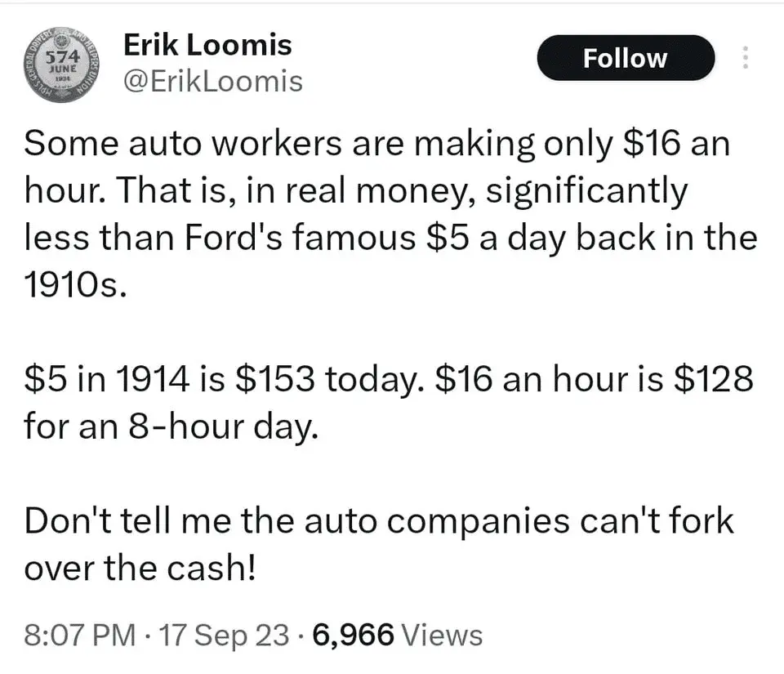The image size is (784, 674).
Task: Click the @ErikLoomis handle
Action: [x=212, y=82]
